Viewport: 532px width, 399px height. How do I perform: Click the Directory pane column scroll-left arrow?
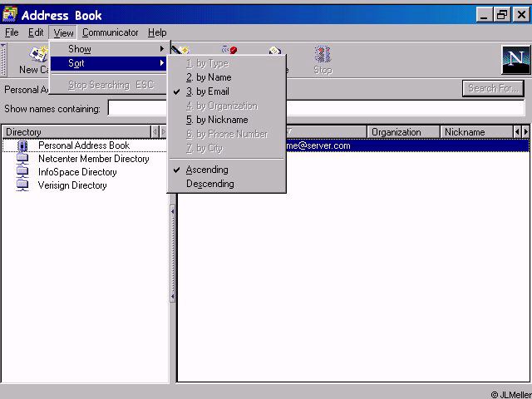(x=155, y=132)
